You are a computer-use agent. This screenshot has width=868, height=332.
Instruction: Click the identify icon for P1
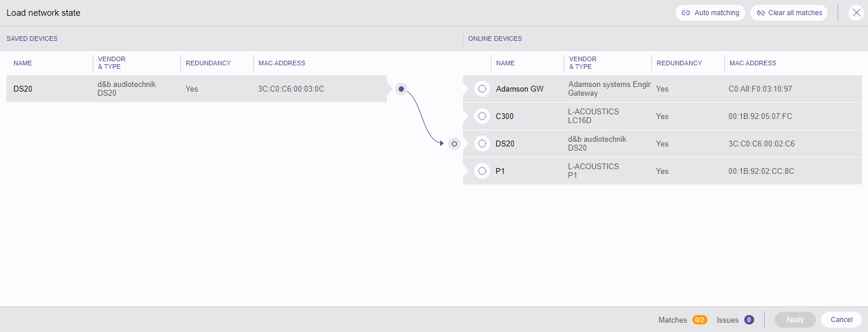(482, 171)
